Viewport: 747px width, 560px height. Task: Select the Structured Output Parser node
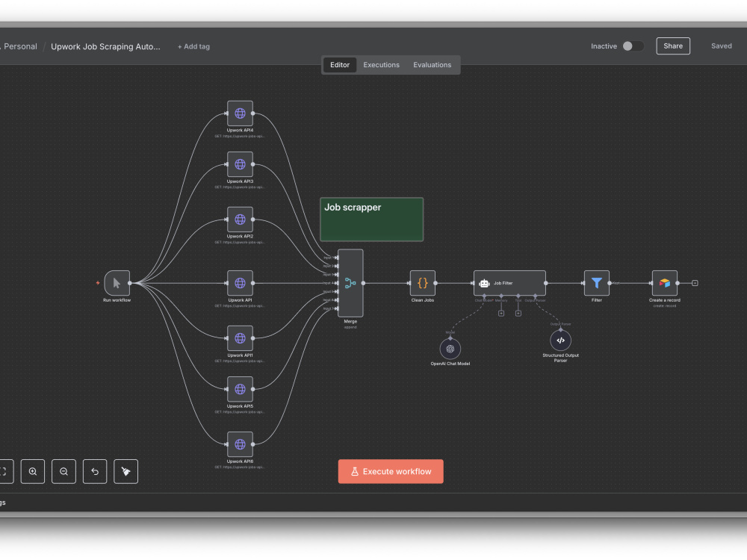click(561, 340)
